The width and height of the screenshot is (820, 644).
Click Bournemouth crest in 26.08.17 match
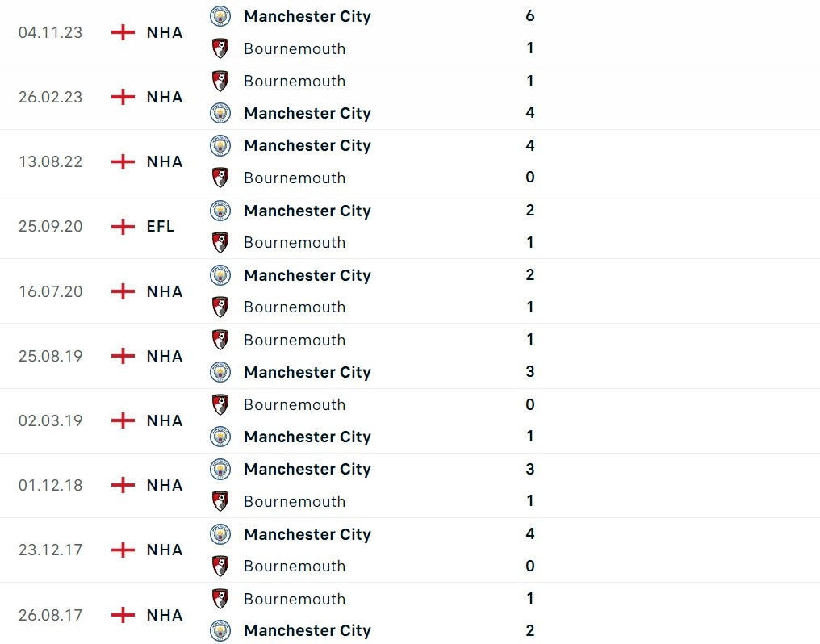click(x=220, y=599)
